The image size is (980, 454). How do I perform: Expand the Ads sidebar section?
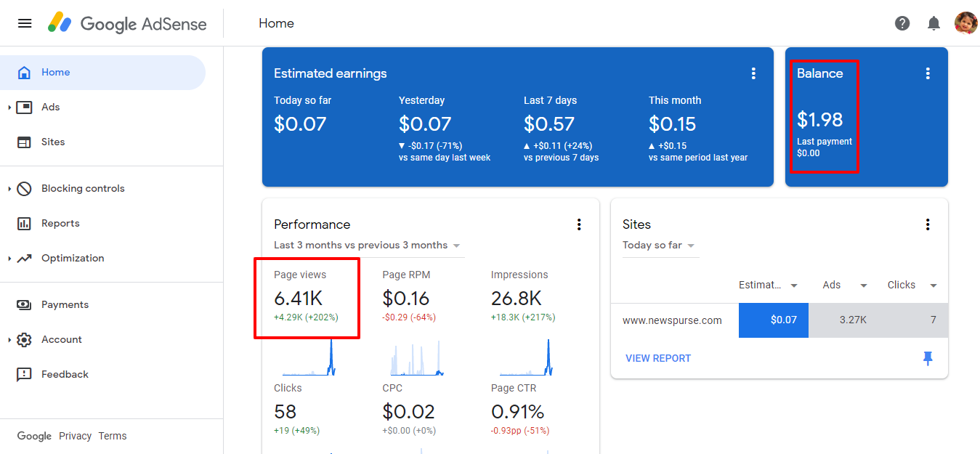click(x=9, y=108)
